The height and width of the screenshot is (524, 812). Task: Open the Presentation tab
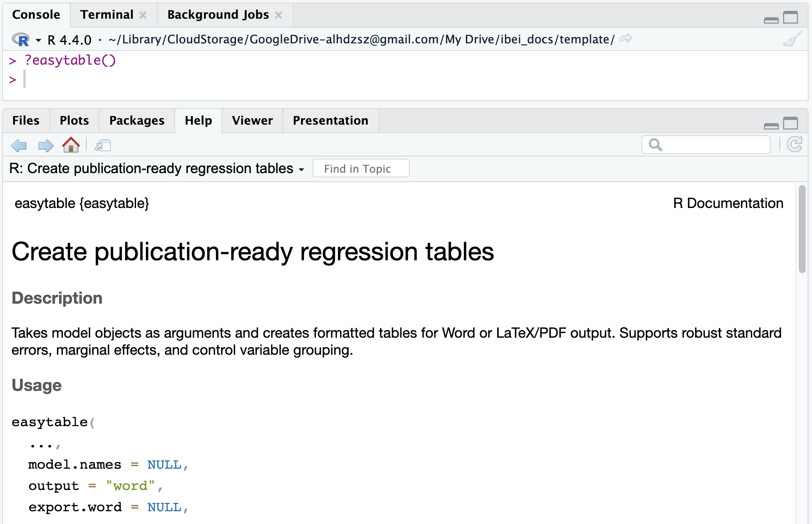click(330, 120)
